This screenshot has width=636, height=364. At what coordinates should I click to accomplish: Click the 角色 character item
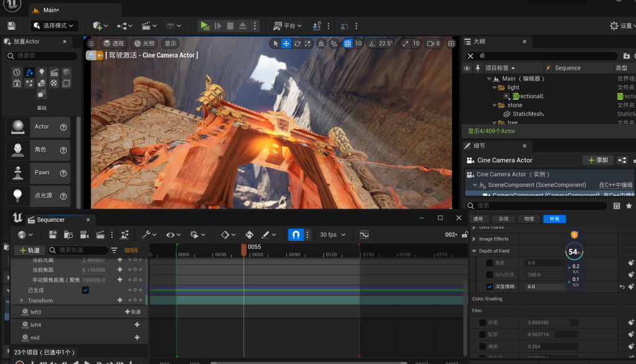(x=38, y=150)
